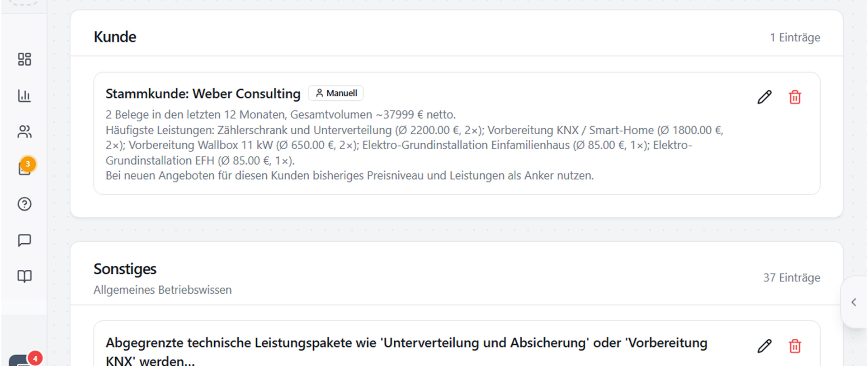
Task: Click the Sonstiges section heading
Action: pos(125,269)
